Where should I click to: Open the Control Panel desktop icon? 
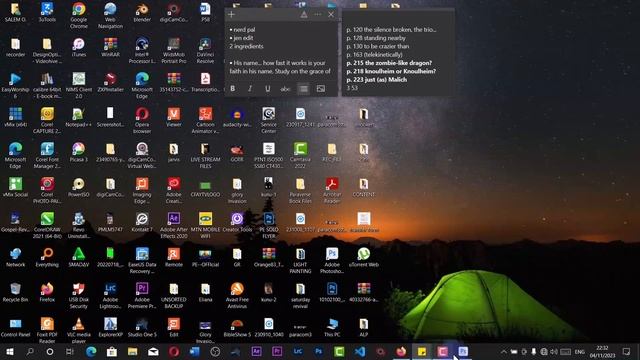pos(16,328)
